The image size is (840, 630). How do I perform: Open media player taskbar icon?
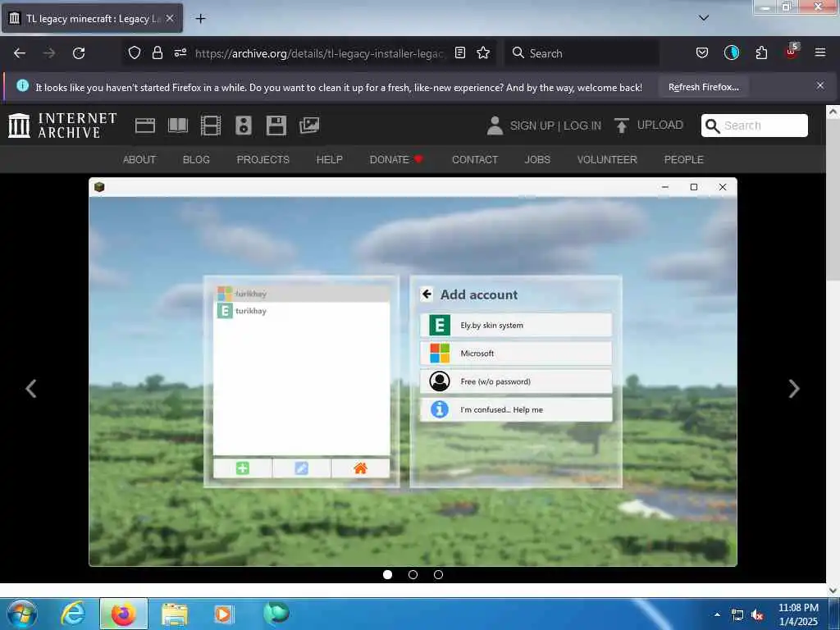click(x=223, y=614)
